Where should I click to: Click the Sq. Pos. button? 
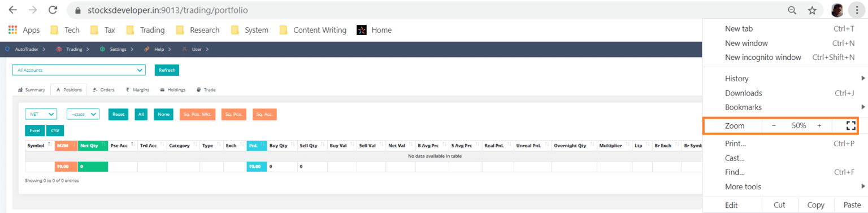[234, 114]
